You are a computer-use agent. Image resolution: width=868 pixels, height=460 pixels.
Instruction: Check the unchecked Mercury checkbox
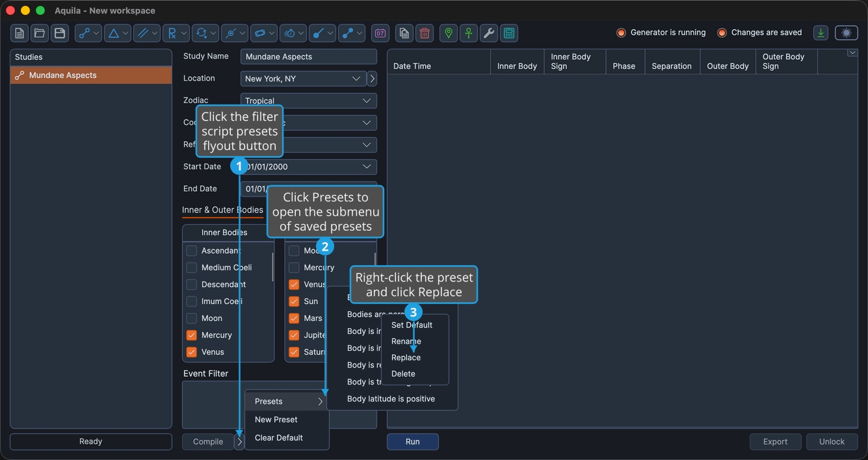click(294, 268)
